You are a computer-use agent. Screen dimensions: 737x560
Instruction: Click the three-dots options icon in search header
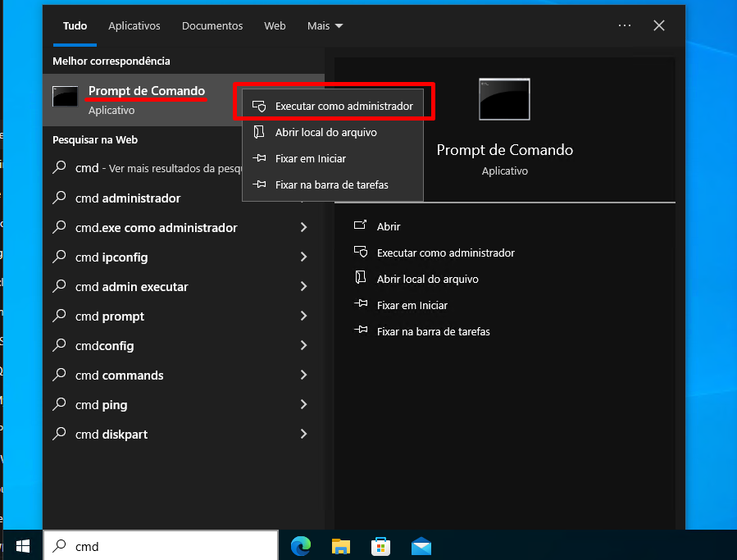625,26
